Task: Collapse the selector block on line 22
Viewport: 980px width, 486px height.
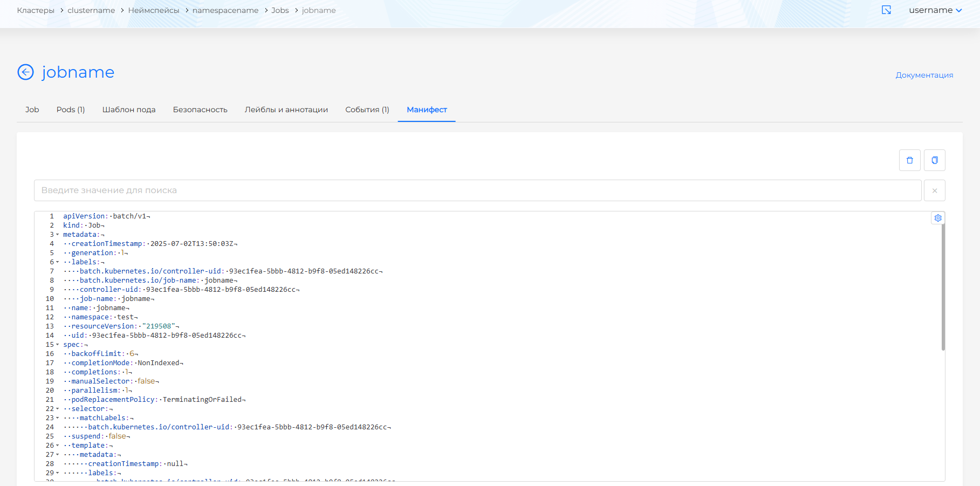Action: pyautogui.click(x=57, y=408)
